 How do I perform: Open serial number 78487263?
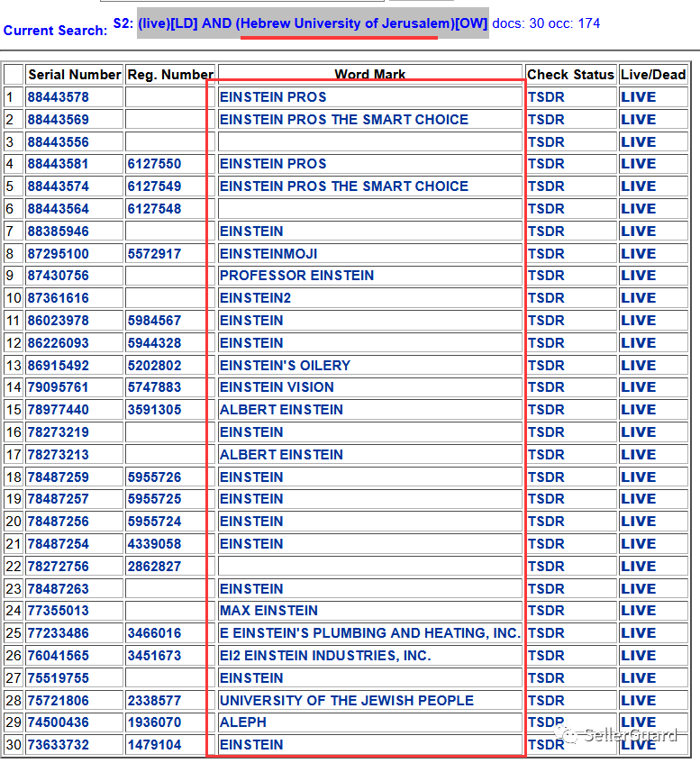[58, 588]
